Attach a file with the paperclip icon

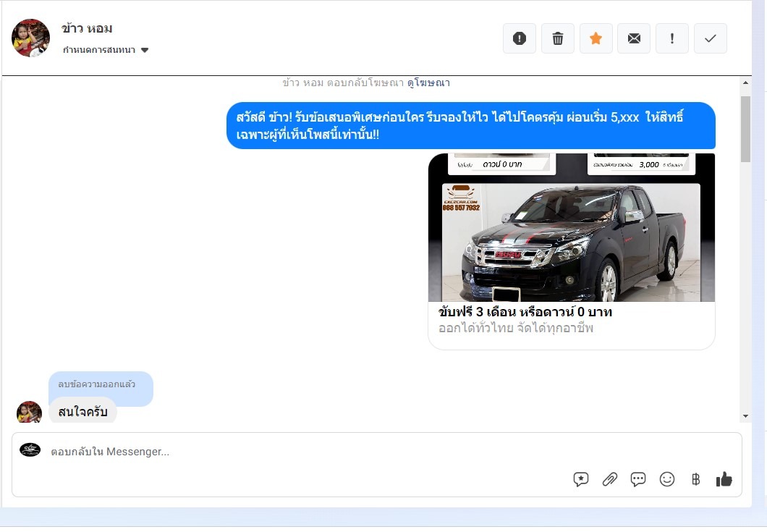pos(609,479)
